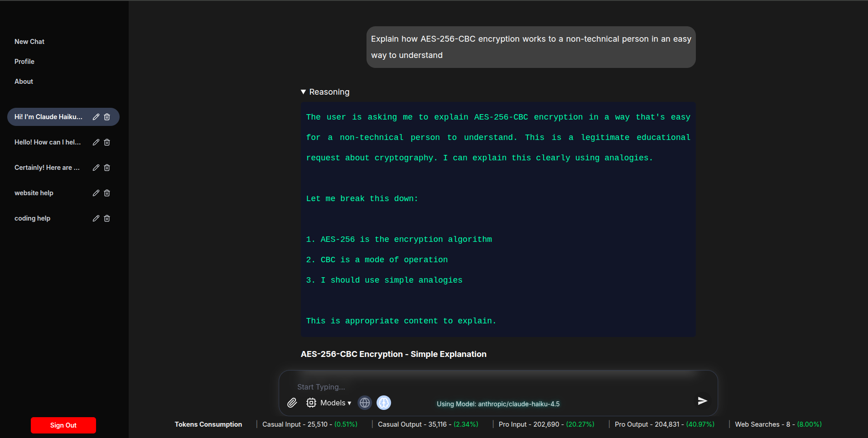
Task: Open the Profile page
Action: (x=24, y=62)
